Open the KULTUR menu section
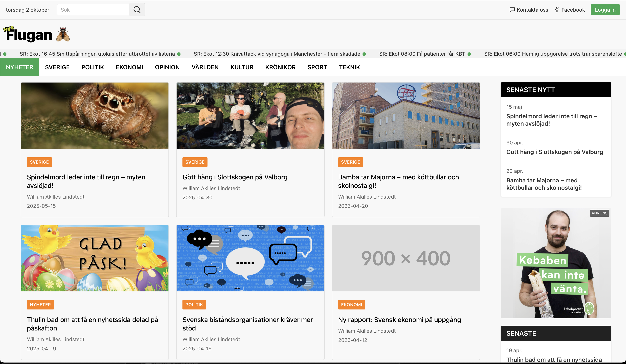This screenshot has width=626, height=364. click(x=242, y=67)
